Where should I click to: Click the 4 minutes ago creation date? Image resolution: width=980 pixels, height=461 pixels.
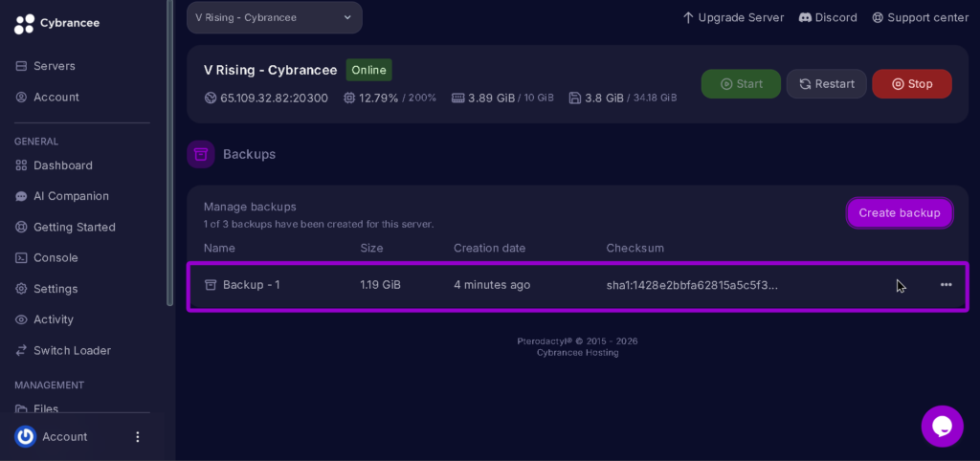click(492, 285)
